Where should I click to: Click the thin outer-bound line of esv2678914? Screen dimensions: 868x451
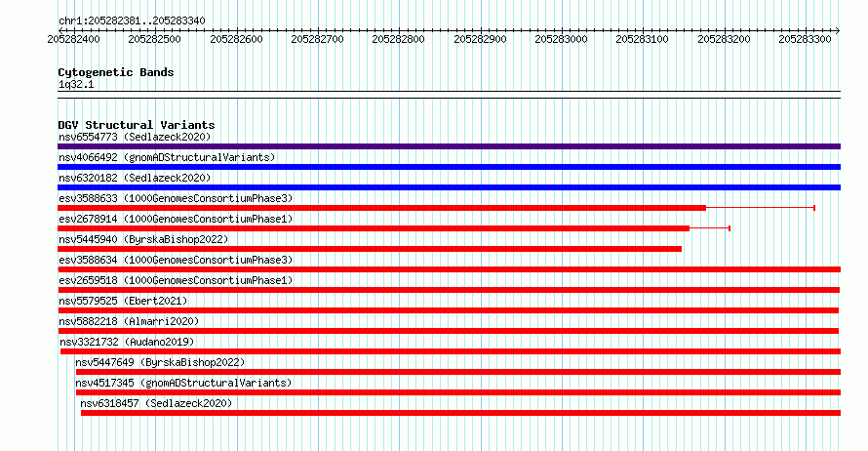tap(710, 228)
